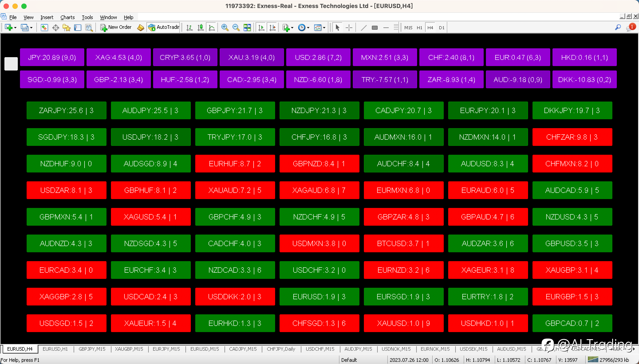Select the horizontal line tool
This screenshot has width=639, height=364.
386,27
